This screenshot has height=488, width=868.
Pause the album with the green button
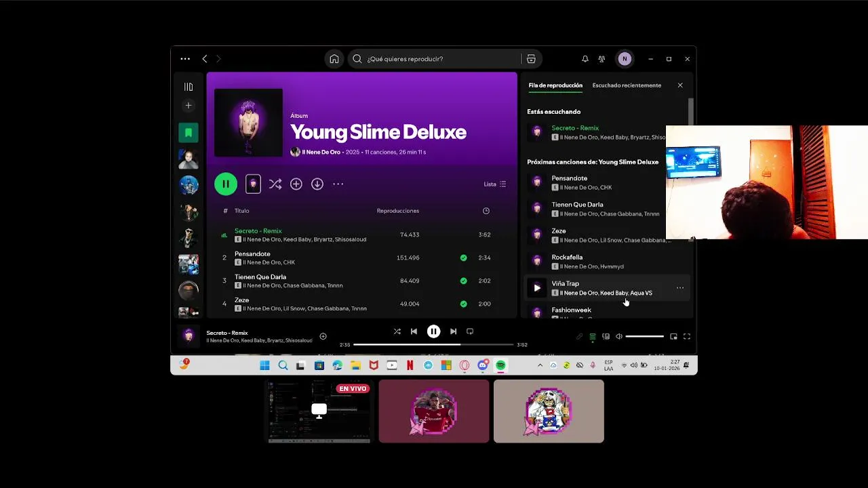226,184
